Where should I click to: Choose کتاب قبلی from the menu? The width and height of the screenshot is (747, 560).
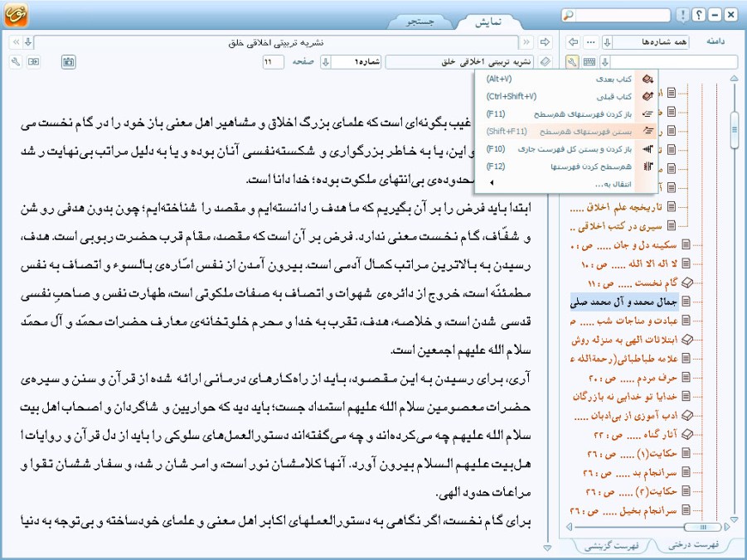point(567,97)
